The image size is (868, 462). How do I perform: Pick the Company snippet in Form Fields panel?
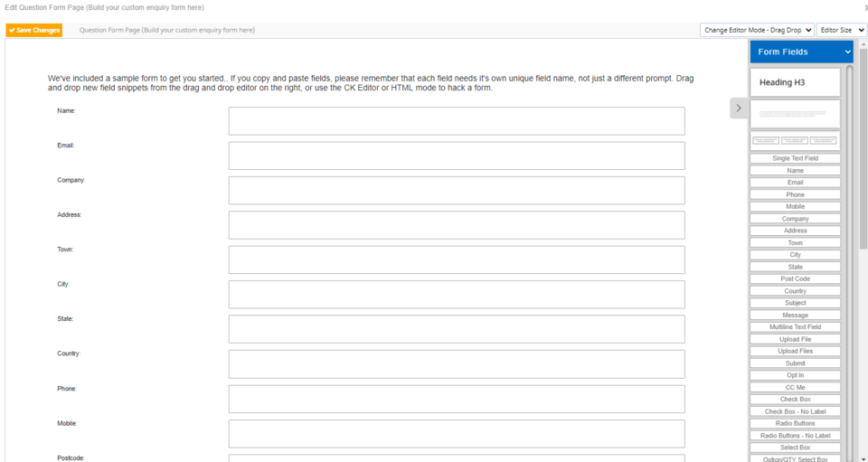[796, 219]
